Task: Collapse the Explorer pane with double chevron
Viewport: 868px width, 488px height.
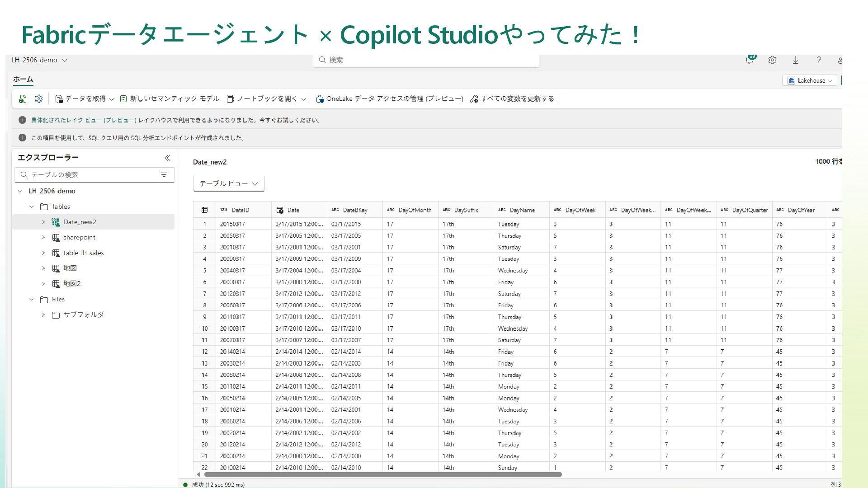Action: tap(167, 158)
